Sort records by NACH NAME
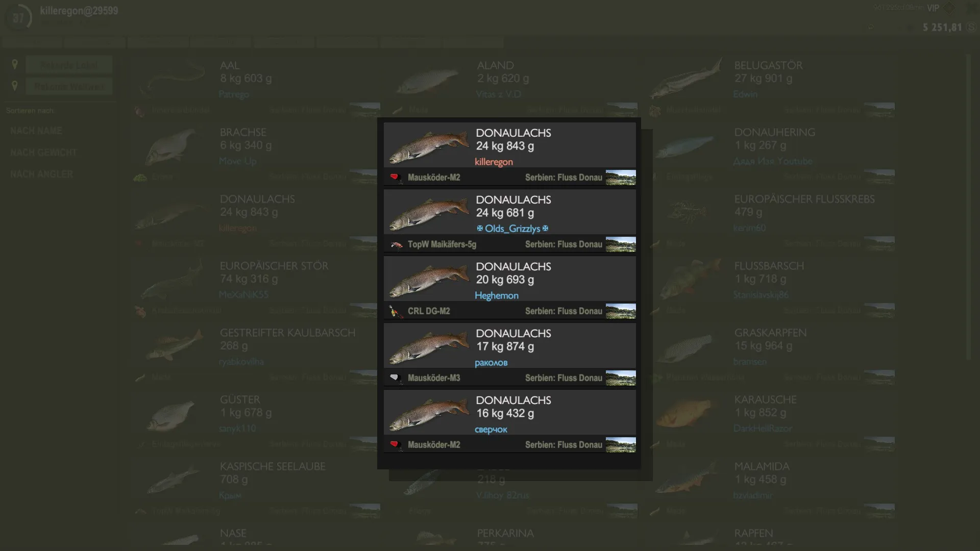Image resolution: width=980 pixels, height=551 pixels. tap(36, 131)
